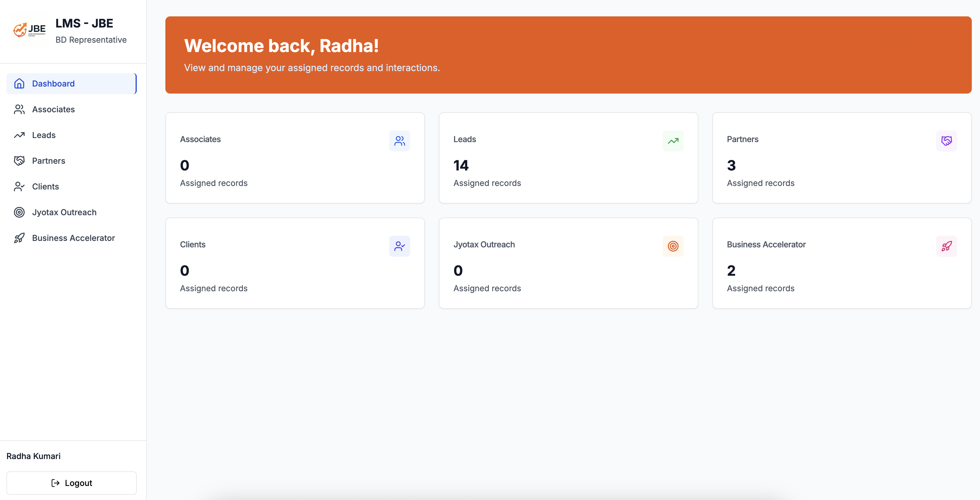Click Assigned records on the Jyotax Outreach card
This screenshot has height=500, width=980.
coord(487,288)
